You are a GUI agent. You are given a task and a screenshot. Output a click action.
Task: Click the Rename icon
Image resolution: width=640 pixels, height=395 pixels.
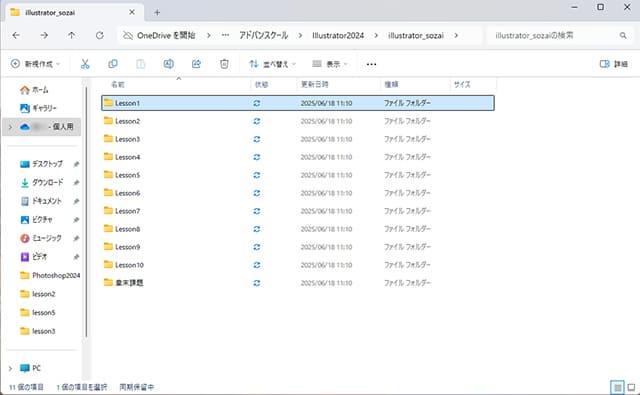[x=169, y=64]
